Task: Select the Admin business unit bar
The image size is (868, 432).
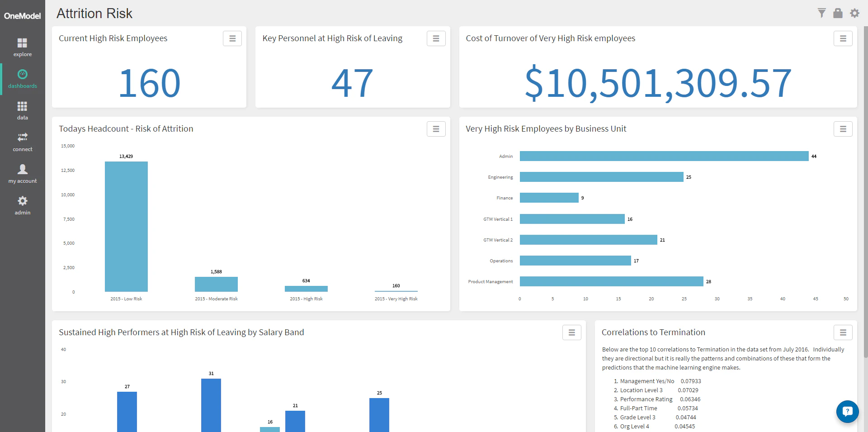Action: point(664,156)
